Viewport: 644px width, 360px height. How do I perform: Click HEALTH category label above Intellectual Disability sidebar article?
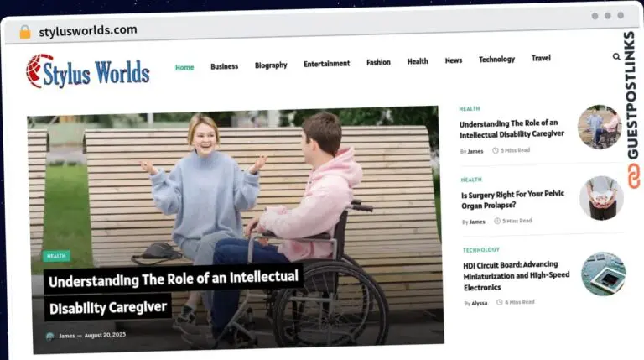point(470,109)
